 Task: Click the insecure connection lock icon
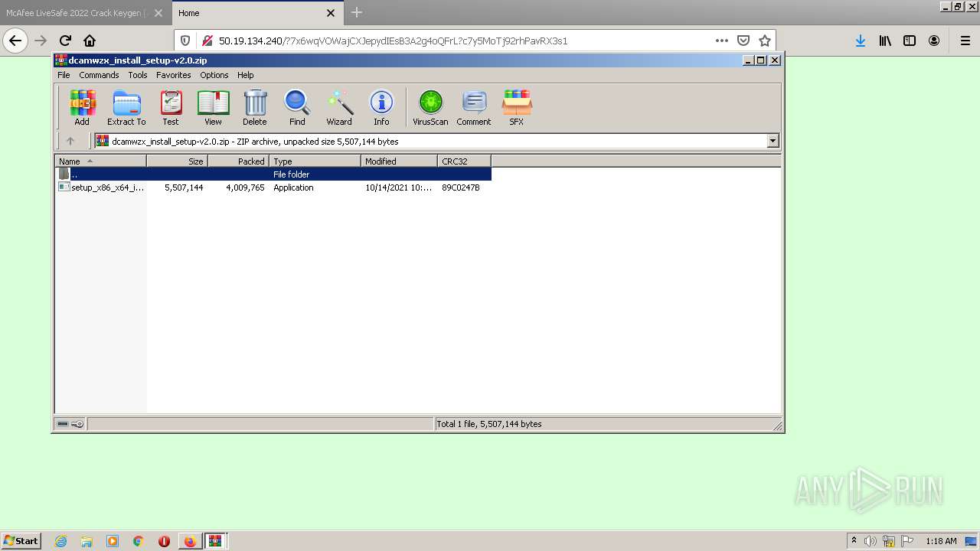click(207, 41)
